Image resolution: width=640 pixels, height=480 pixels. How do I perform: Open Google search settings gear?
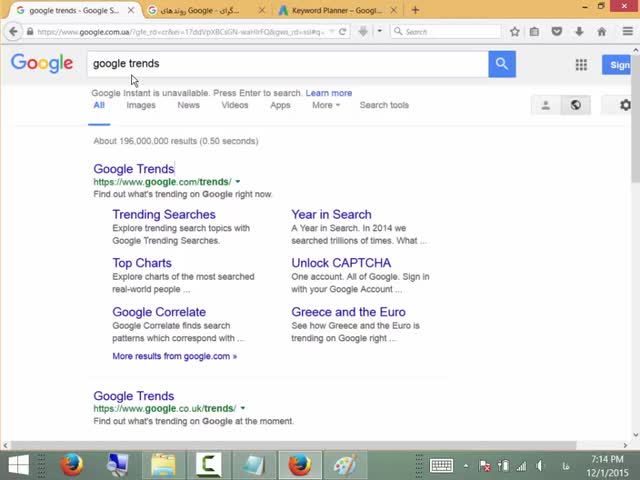pos(625,105)
